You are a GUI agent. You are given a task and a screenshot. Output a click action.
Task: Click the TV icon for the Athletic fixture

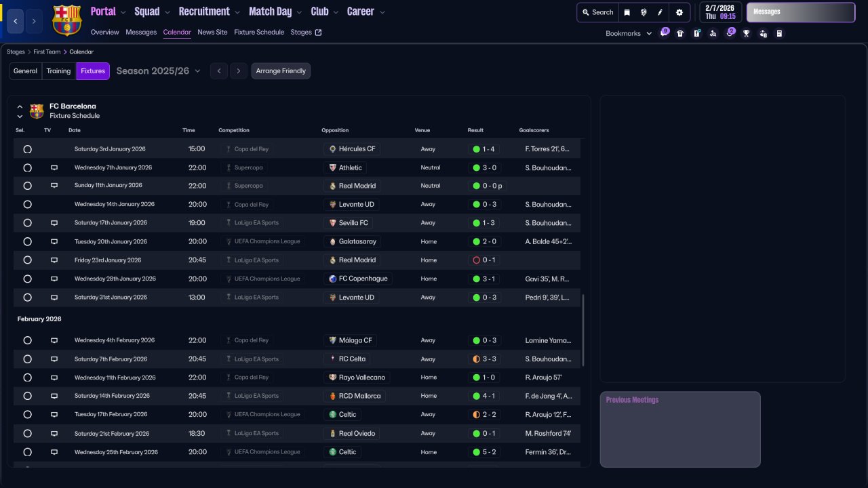click(x=54, y=167)
